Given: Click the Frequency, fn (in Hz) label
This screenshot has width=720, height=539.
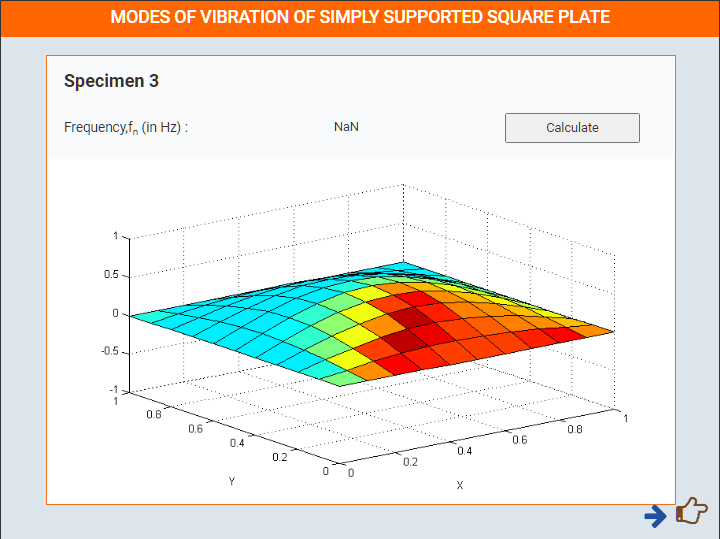Looking at the screenshot, I should point(126,127).
